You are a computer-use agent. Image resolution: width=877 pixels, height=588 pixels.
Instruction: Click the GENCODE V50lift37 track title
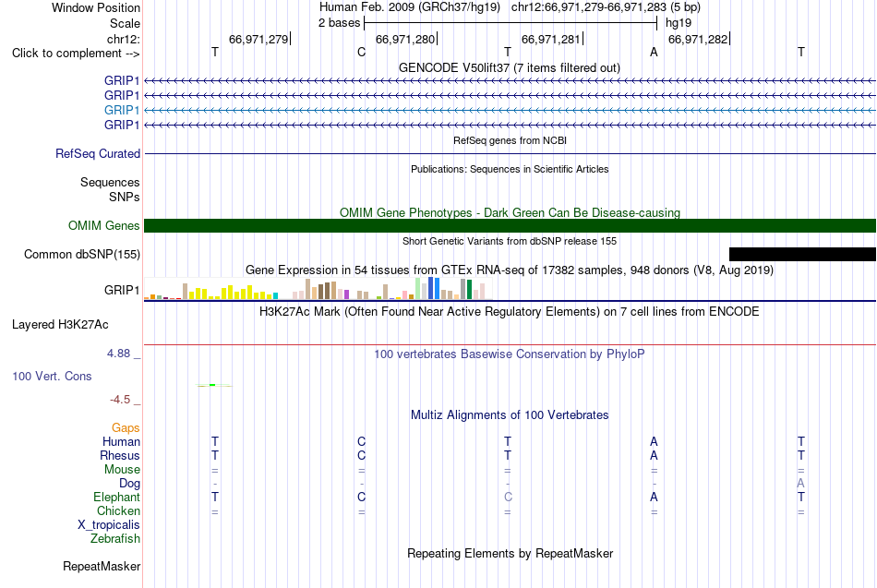(509, 67)
